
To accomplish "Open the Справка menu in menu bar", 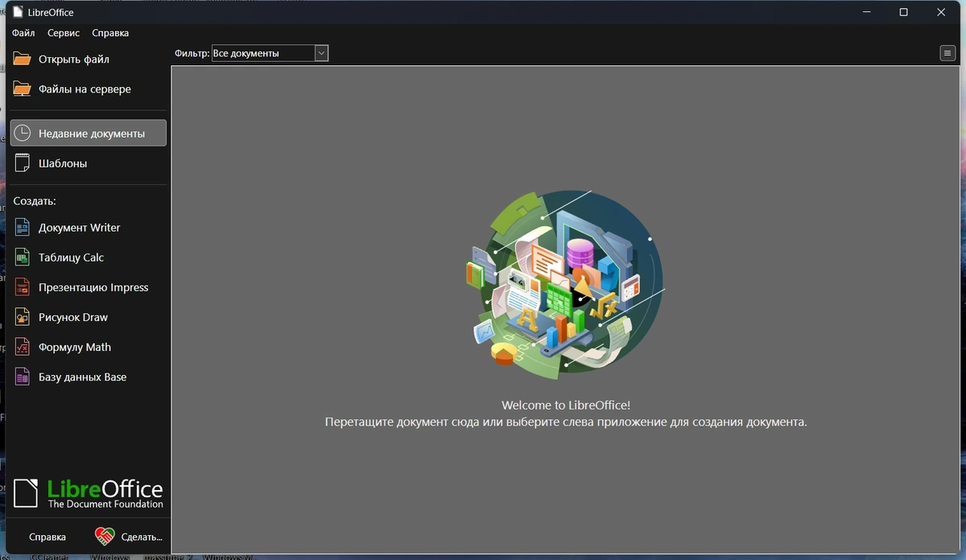I will click(110, 33).
